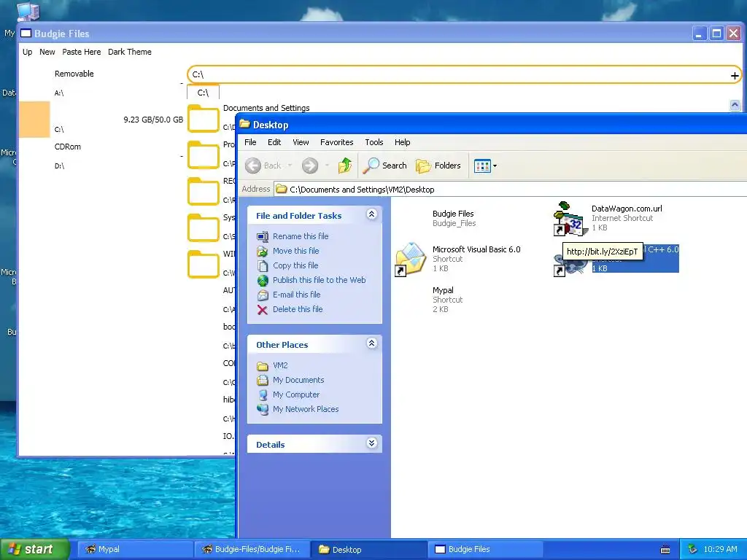Expand the Details panel
This screenshot has width=747, height=560.
(x=371, y=443)
